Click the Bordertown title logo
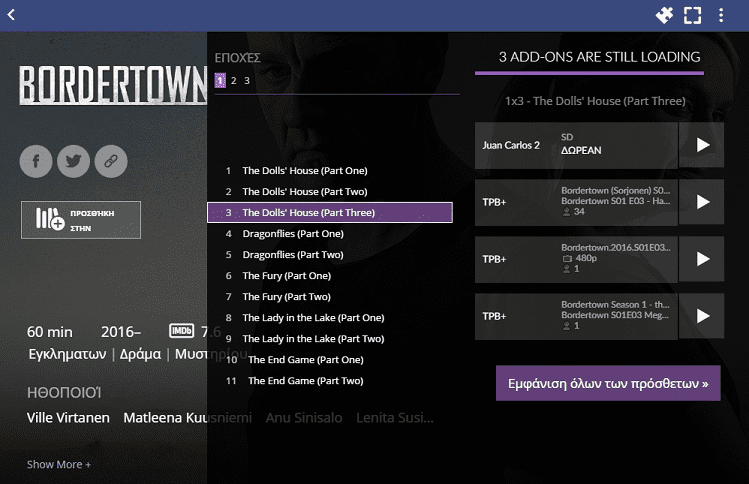The height and width of the screenshot is (484, 749). tap(113, 85)
